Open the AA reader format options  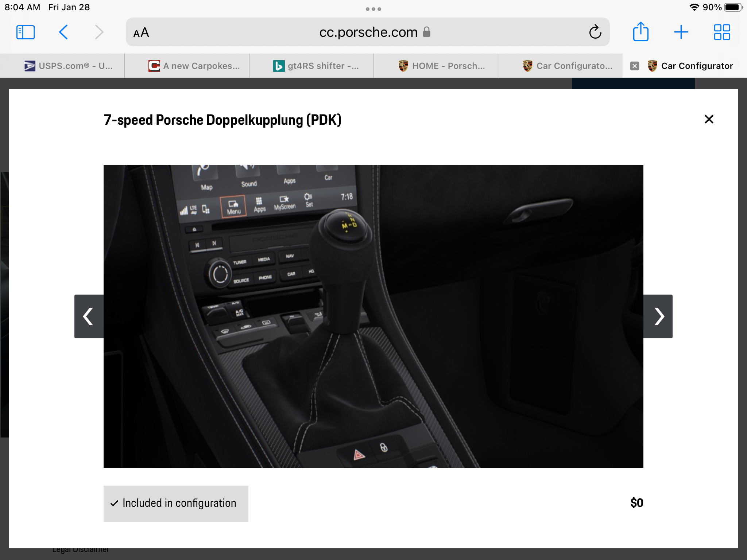141,33
